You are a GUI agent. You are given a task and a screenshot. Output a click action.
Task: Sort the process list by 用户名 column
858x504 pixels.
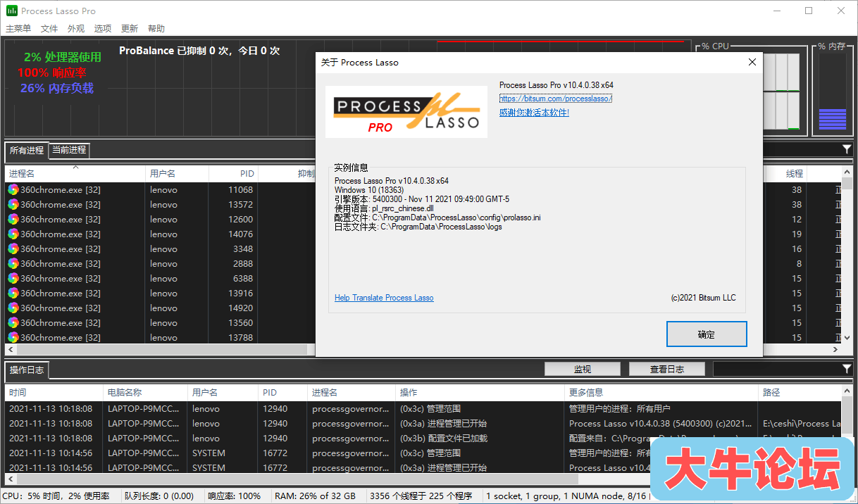pyautogui.click(x=177, y=173)
